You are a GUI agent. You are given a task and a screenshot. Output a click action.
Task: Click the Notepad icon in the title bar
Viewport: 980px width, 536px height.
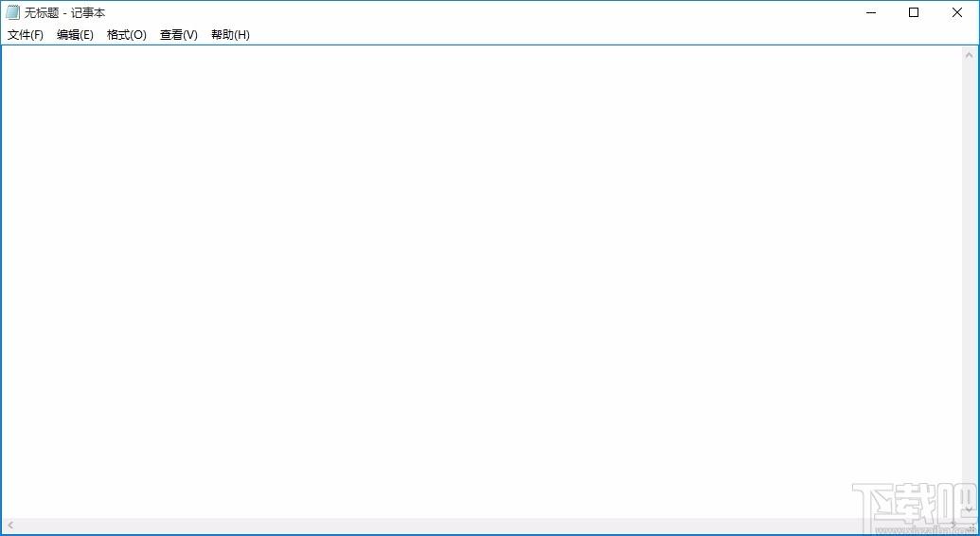[x=12, y=12]
